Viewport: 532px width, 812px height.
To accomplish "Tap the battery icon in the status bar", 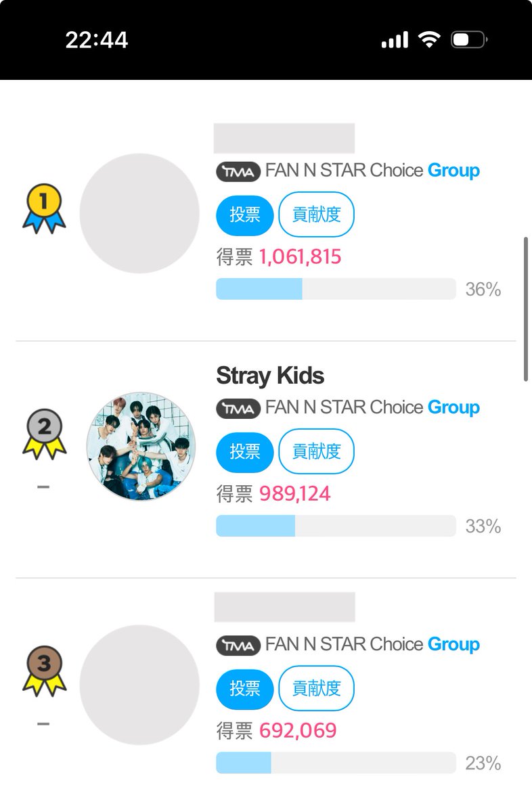I will 468,40.
